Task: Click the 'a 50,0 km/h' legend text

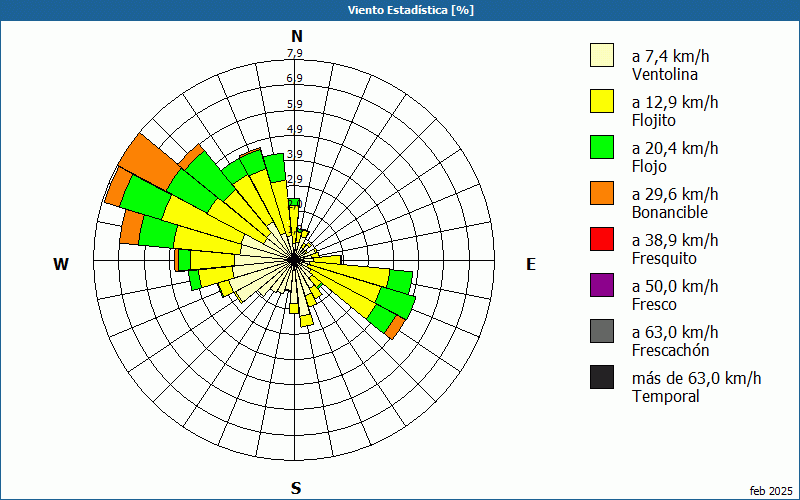Action: (x=675, y=286)
